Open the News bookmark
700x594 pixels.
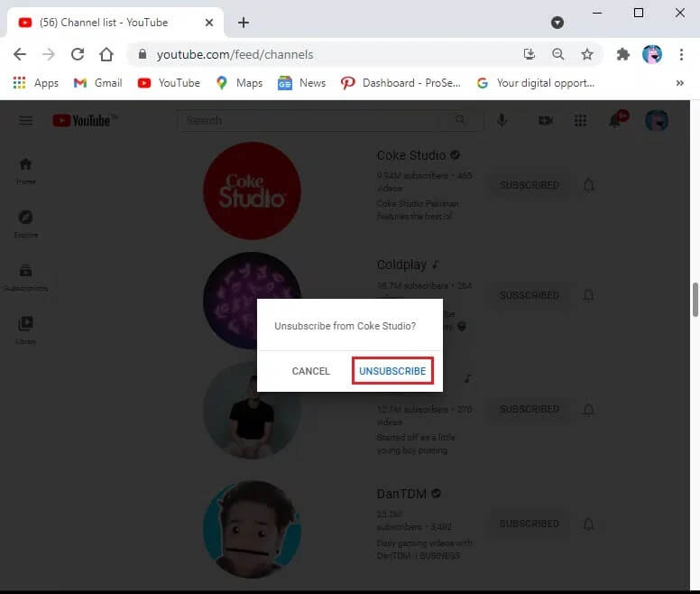pos(302,83)
